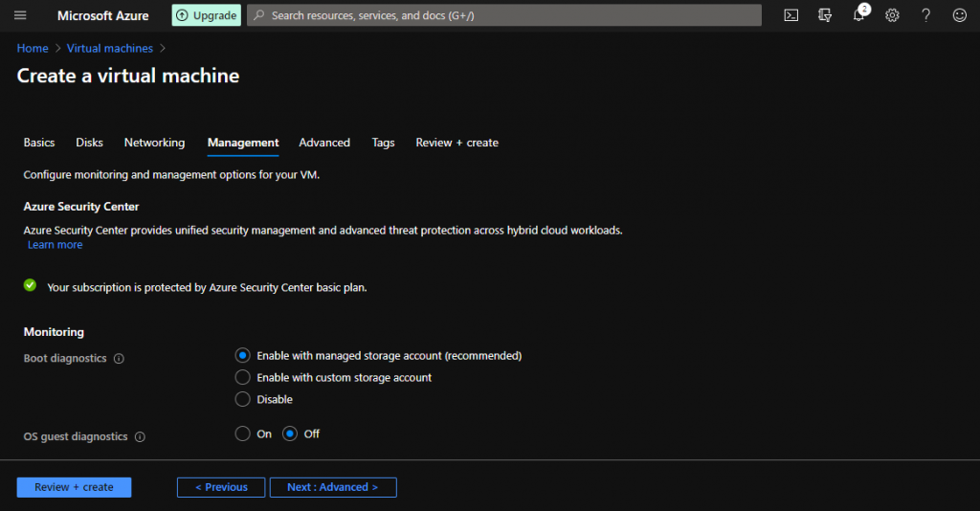Switch to the Networking tab
This screenshot has height=511, width=980.
[x=154, y=143]
